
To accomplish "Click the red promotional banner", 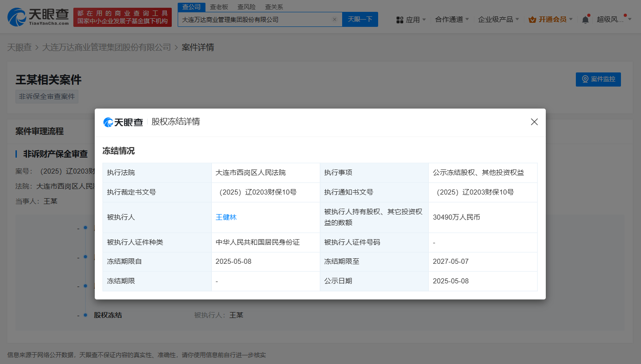I will pos(123,17).
